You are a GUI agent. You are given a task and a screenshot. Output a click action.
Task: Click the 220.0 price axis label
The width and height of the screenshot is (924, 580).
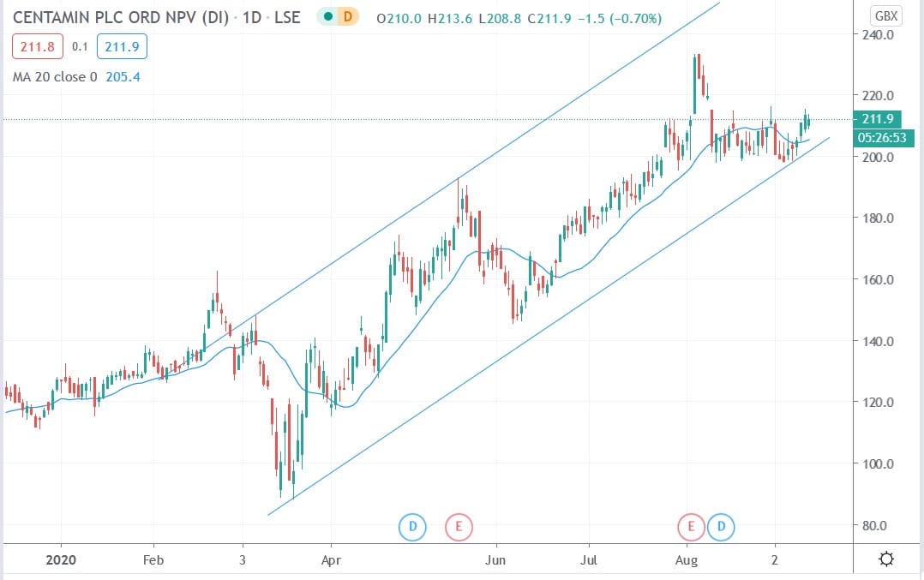tap(878, 95)
